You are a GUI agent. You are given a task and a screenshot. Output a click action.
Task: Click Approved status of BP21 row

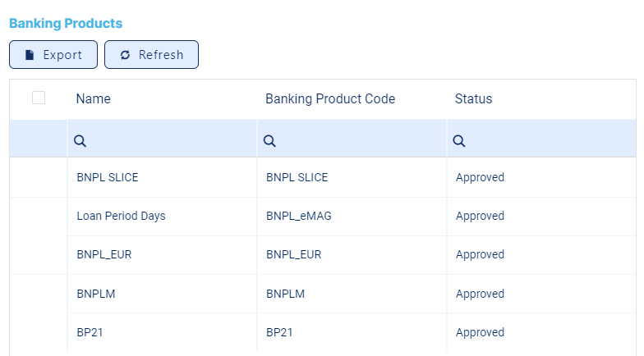pos(480,333)
